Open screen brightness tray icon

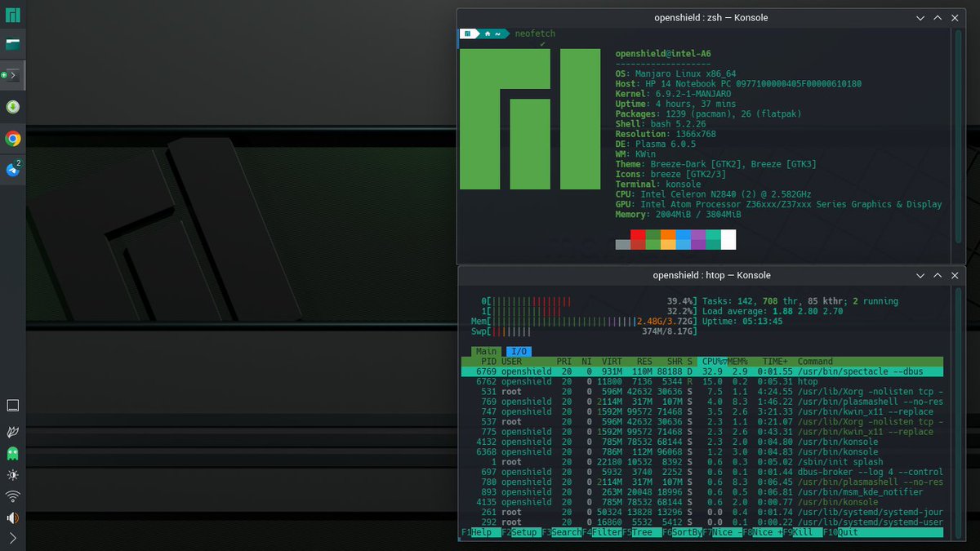pos(13,474)
